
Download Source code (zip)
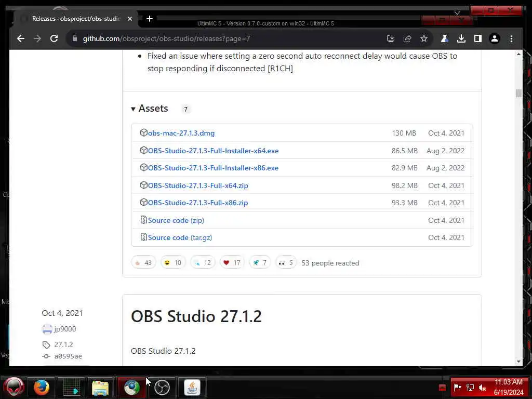tap(176, 220)
